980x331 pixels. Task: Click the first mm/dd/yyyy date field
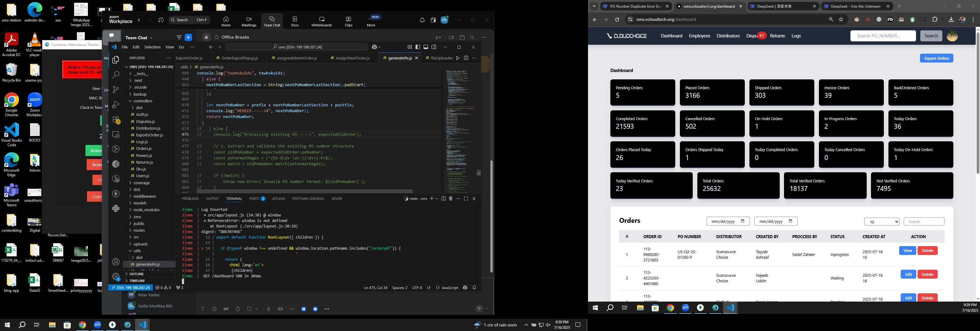click(x=728, y=222)
